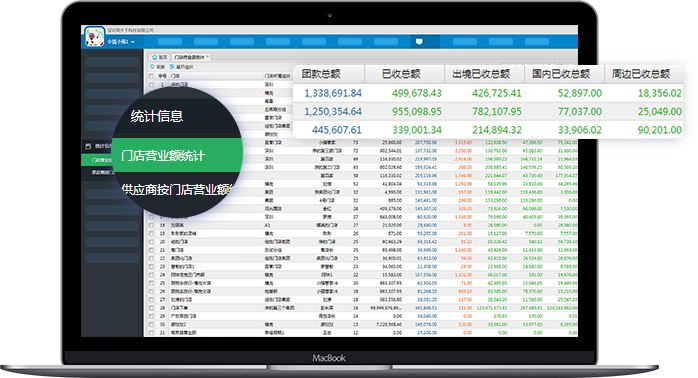The image size is (698, 378).
Task: Click the home icon on the 首页 tab
Action: pyautogui.click(x=154, y=57)
